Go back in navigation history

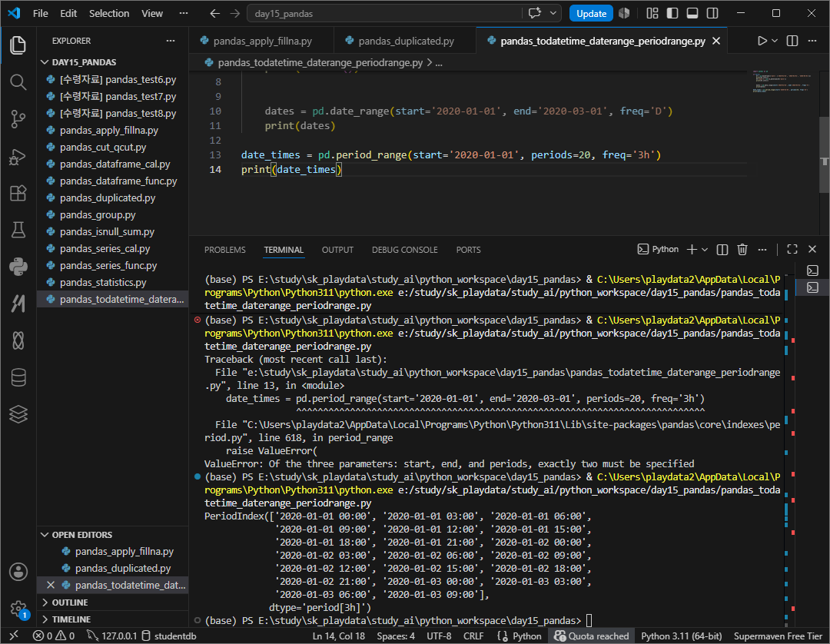215,13
